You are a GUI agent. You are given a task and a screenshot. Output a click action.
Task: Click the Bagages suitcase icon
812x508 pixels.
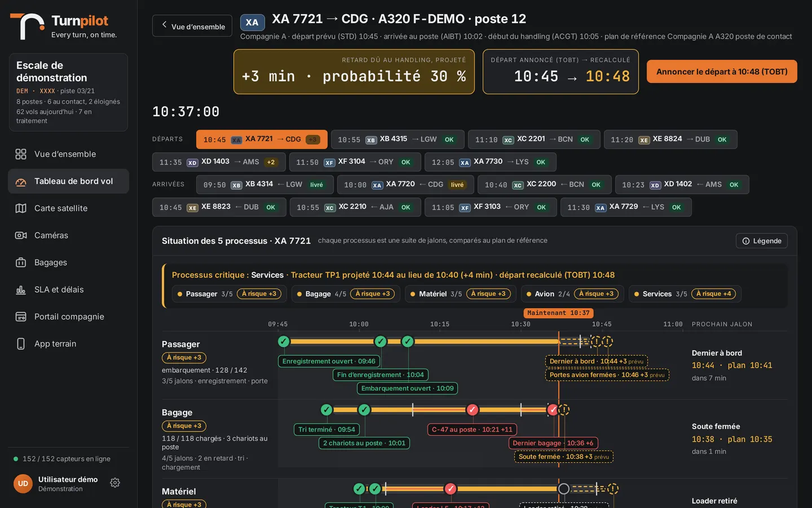coord(21,262)
